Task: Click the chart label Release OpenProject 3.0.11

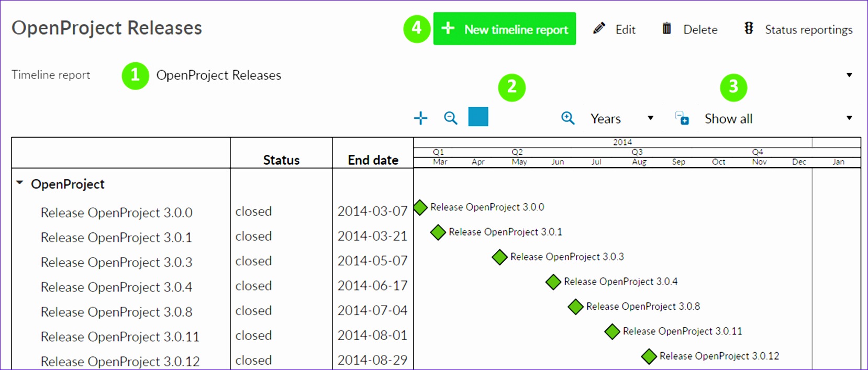Action: (x=682, y=331)
